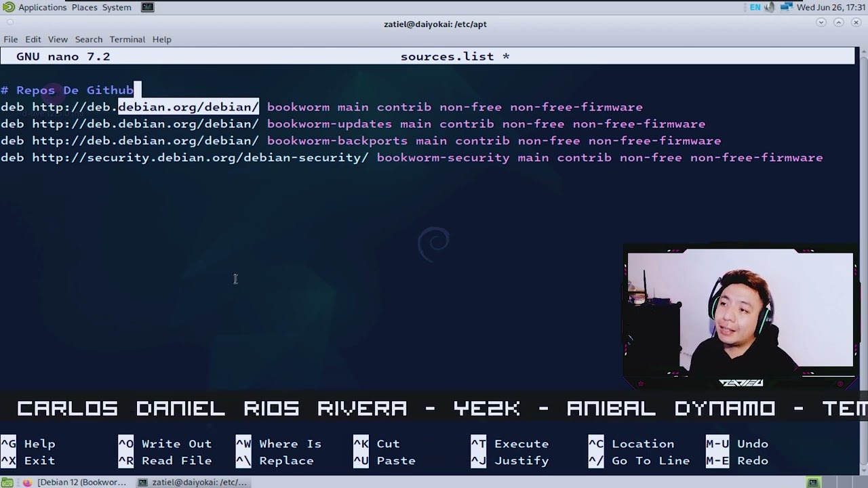Open the System panel menu

pyautogui.click(x=117, y=7)
